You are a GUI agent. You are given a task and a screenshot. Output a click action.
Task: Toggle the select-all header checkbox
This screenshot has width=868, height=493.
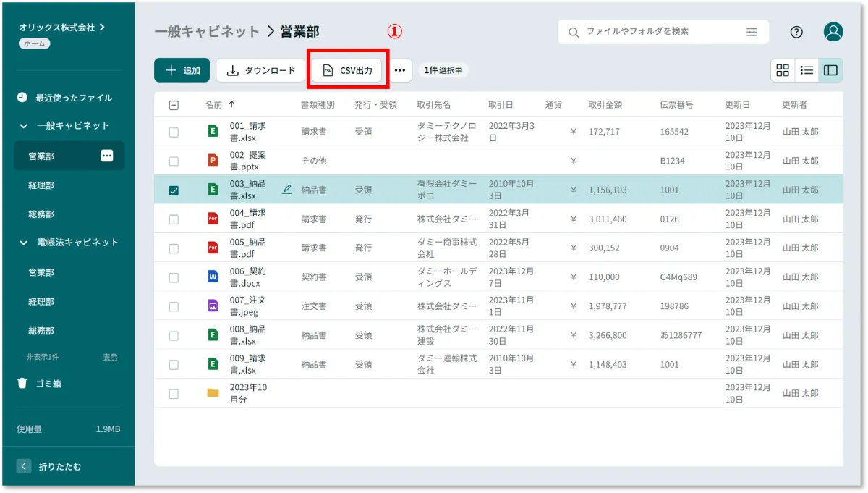coord(174,105)
